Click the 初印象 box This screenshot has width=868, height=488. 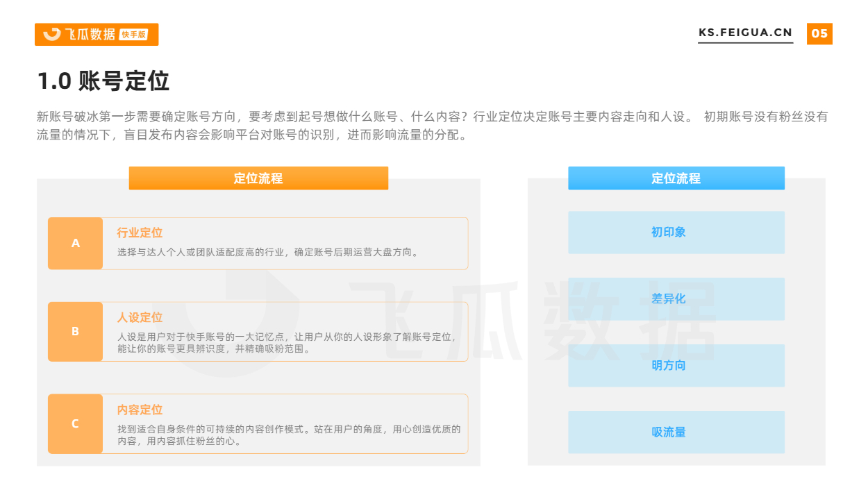pos(676,233)
